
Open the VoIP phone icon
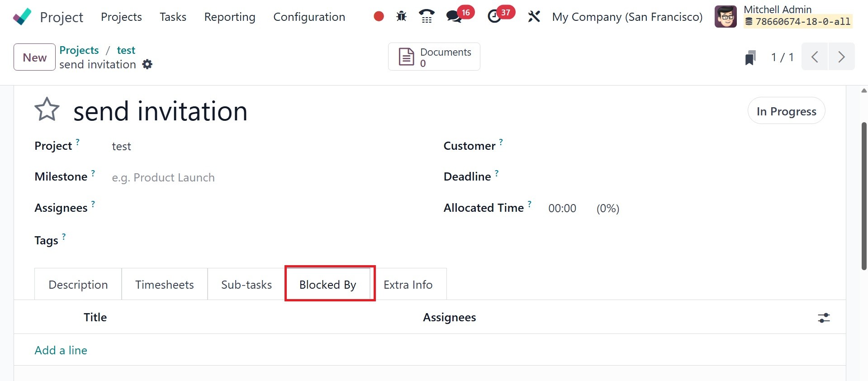(426, 17)
